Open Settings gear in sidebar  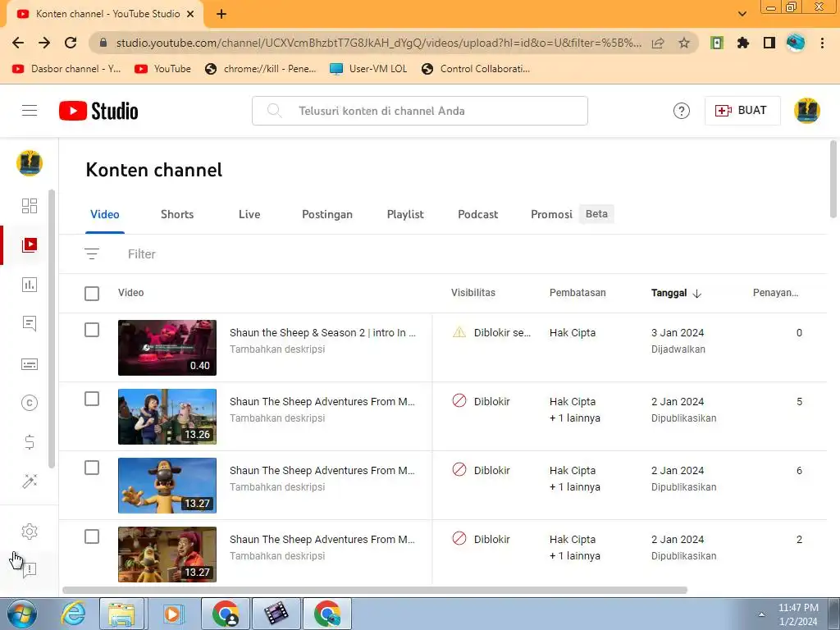point(30,531)
